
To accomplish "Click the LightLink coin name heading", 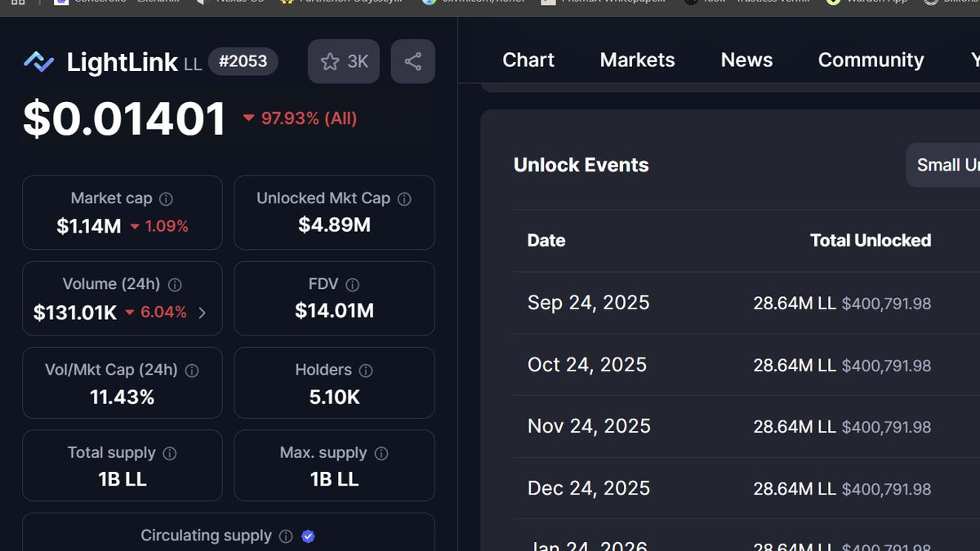I will 122,62.
